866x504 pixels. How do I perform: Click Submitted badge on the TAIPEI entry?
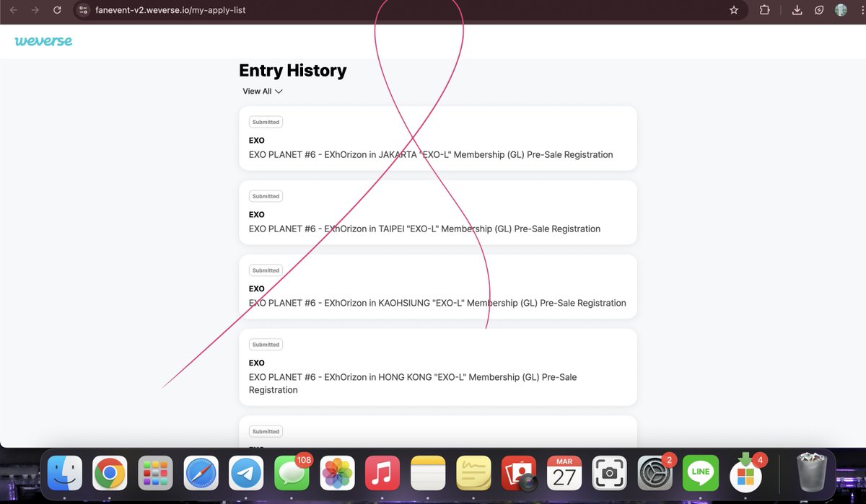[266, 196]
